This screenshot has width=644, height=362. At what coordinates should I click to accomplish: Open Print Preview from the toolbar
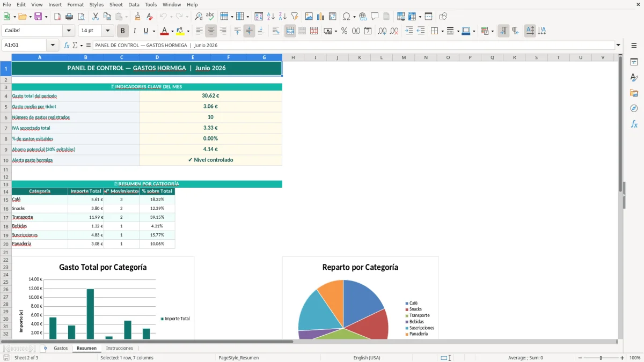[80, 17]
